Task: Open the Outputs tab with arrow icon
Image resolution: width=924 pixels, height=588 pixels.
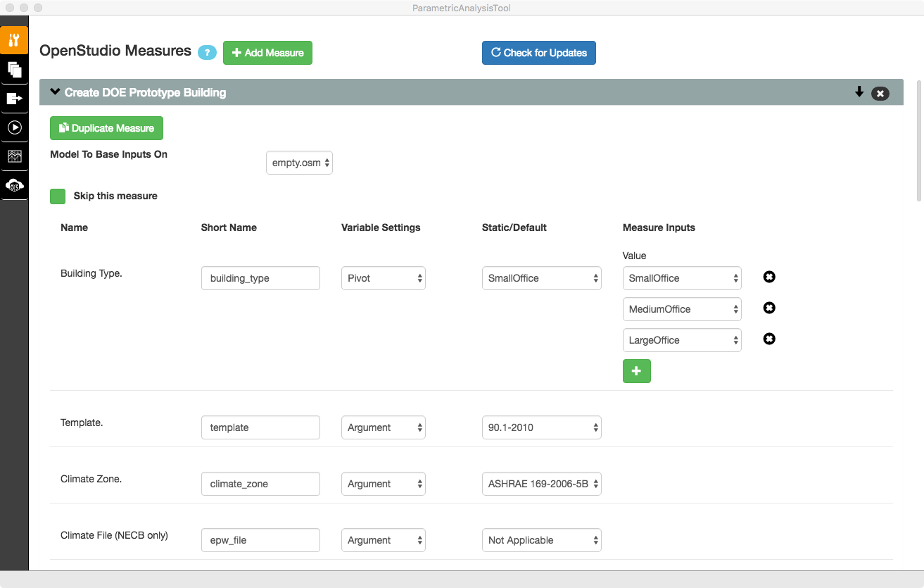Action: [x=14, y=99]
